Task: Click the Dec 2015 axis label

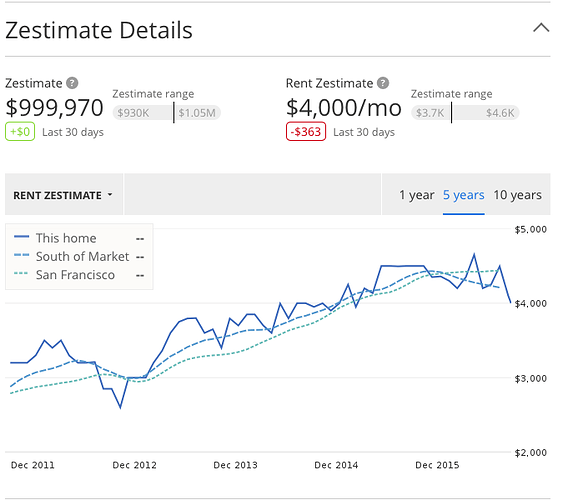Action: pyautogui.click(x=437, y=465)
